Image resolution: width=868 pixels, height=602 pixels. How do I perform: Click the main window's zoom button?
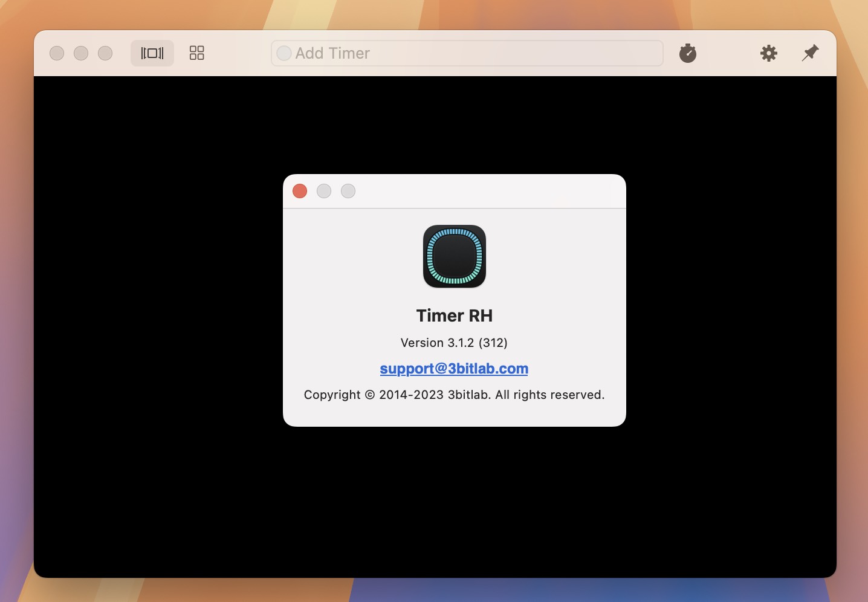pyautogui.click(x=105, y=53)
